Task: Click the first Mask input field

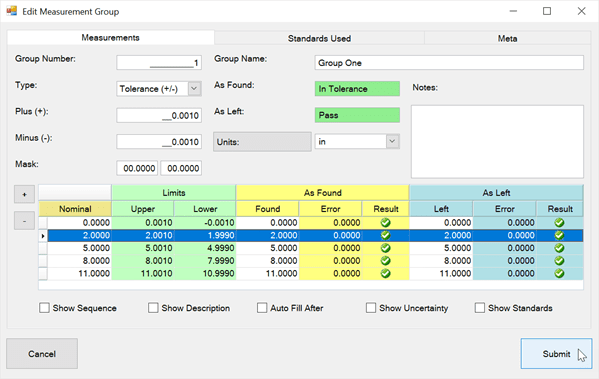Action: click(137, 168)
